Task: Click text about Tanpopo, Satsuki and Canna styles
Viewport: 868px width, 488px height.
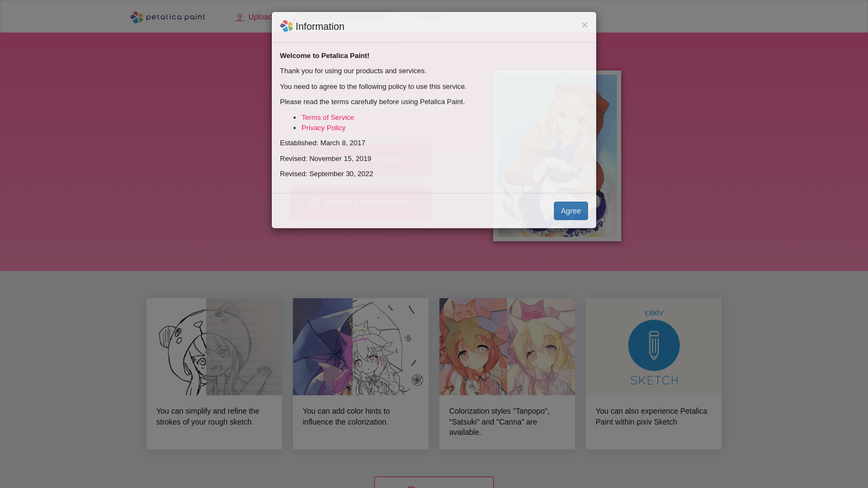Action: point(500,421)
